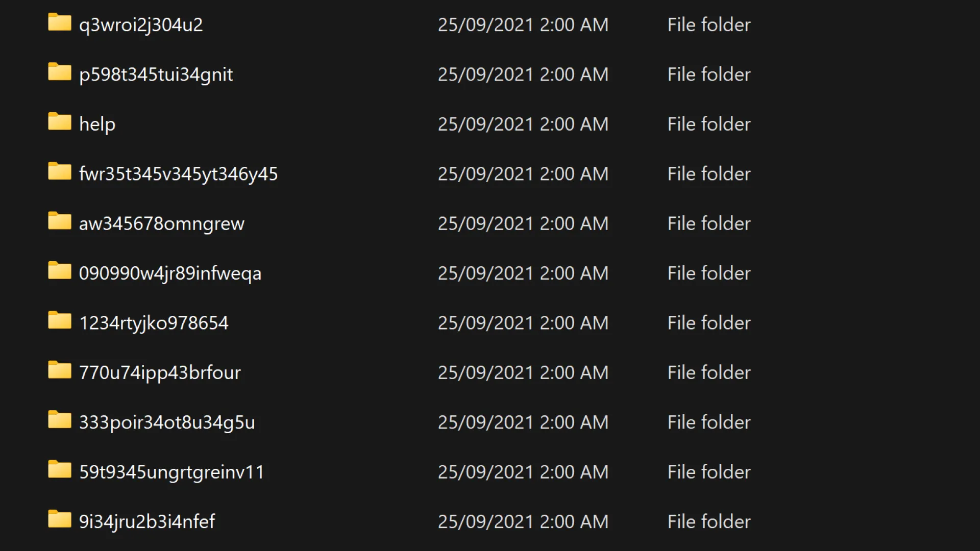The width and height of the screenshot is (980, 551).
Task: Click the folder icon next to q3wroi2j304u2
Action: click(60, 23)
